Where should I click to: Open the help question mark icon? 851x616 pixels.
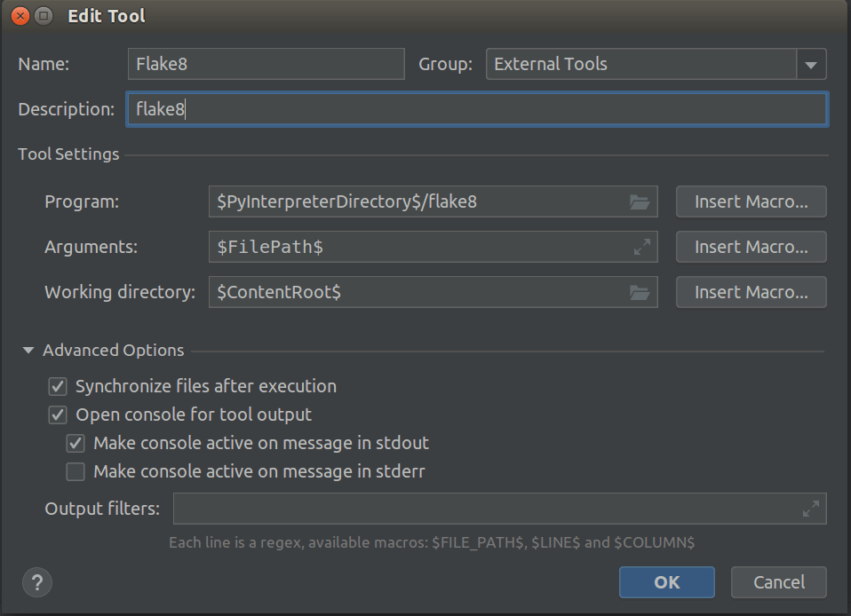[x=37, y=583]
